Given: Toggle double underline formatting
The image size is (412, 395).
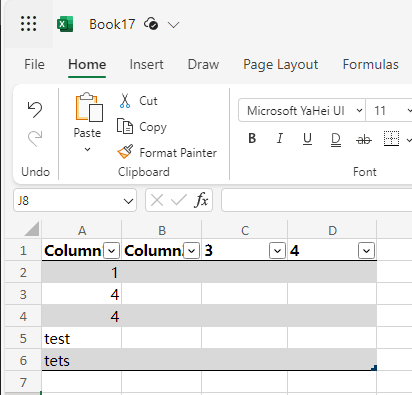Looking at the screenshot, I should click(336, 139).
